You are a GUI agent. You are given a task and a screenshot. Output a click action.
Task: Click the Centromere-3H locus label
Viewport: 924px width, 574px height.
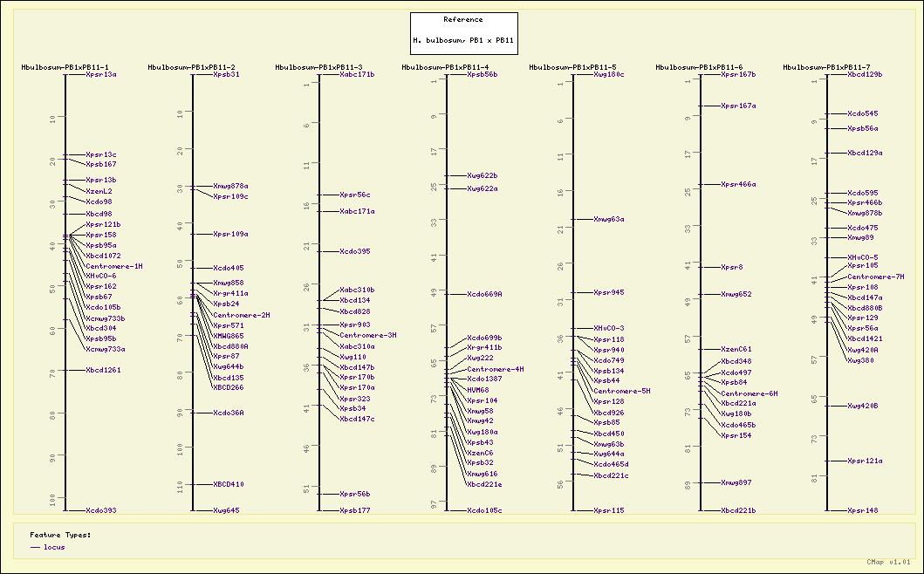[368, 335]
